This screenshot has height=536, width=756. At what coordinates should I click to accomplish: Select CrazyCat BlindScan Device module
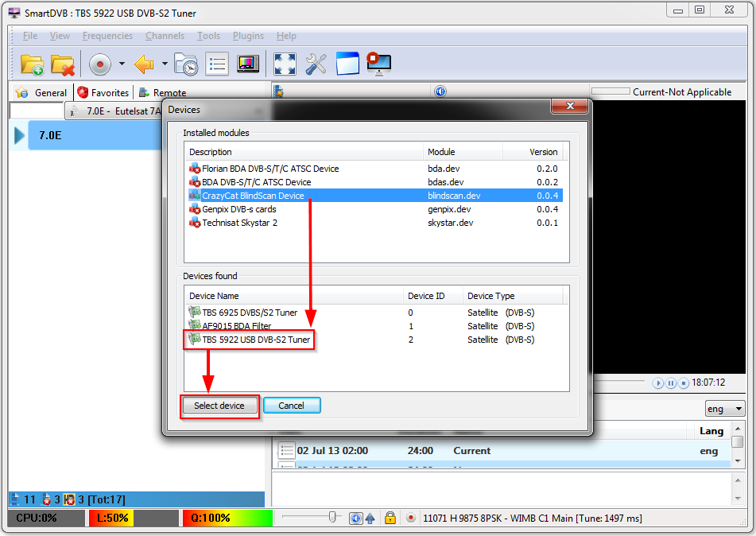[374, 196]
